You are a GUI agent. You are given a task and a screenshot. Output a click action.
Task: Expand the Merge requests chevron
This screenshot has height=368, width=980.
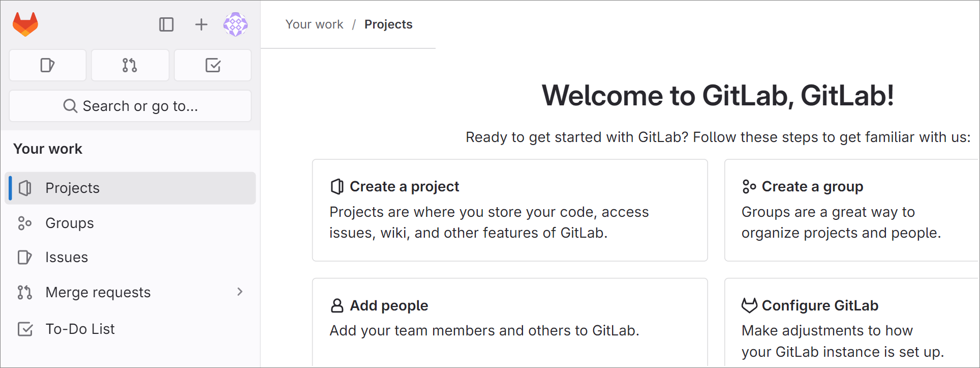point(240,292)
